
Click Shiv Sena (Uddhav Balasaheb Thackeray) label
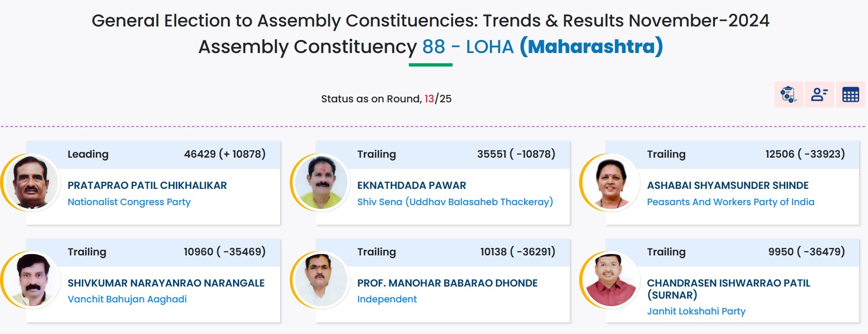pyautogui.click(x=455, y=202)
